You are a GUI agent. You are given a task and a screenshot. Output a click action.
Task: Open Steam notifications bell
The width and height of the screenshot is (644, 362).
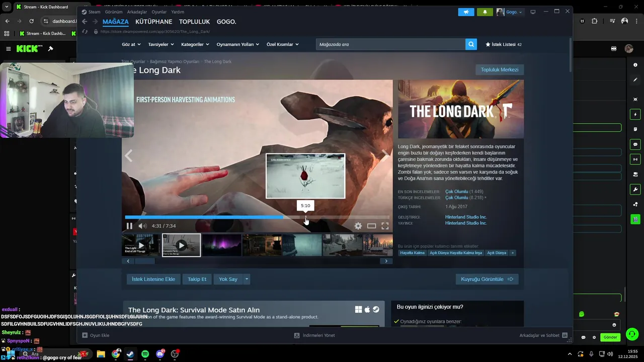(x=485, y=12)
